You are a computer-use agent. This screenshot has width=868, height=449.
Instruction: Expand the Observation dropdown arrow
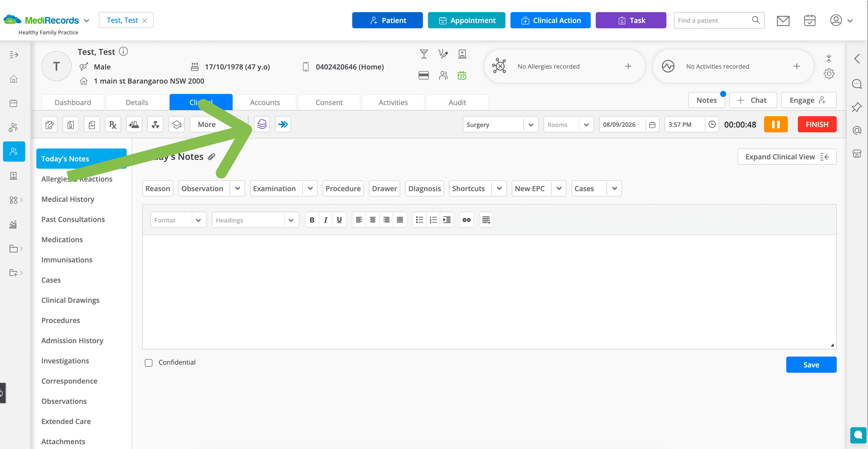click(237, 189)
